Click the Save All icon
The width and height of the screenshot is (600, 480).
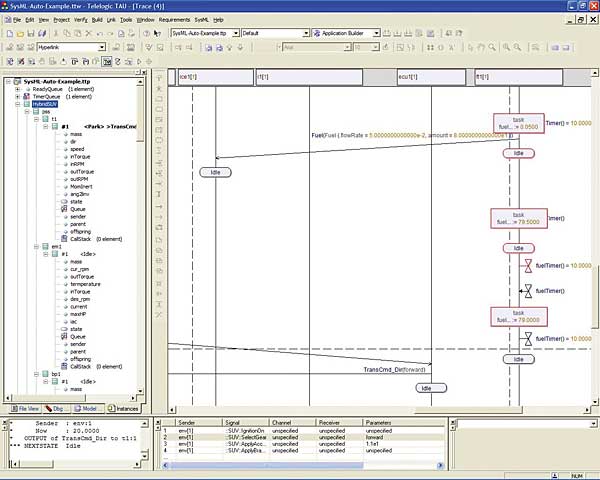pos(42,34)
